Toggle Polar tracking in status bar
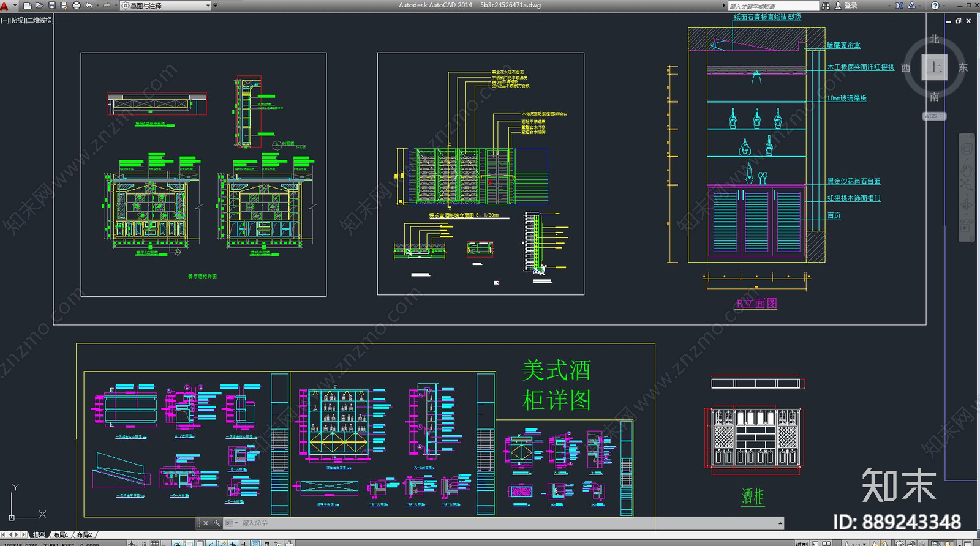 click(177, 543)
